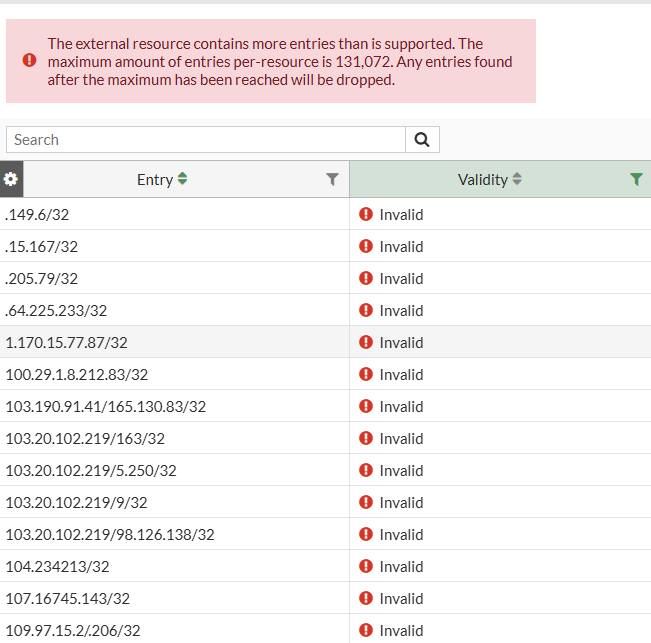Image resolution: width=651 pixels, height=643 pixels.
Task: Open the Validity column filter
Action: coord(636,180)
